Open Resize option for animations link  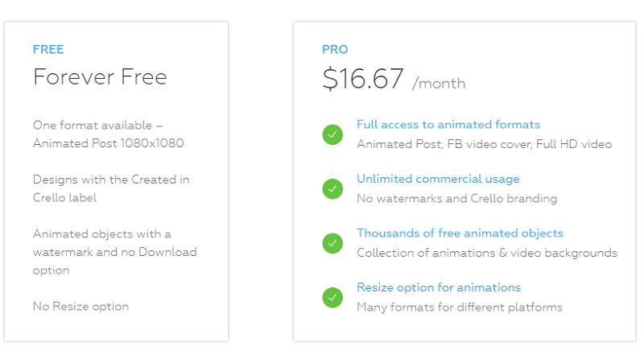point(438,287)
